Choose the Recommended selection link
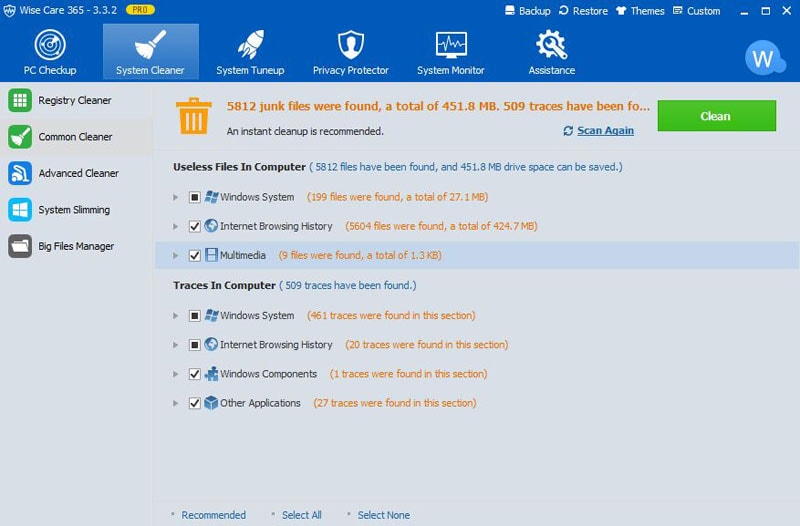 point(213,515)
